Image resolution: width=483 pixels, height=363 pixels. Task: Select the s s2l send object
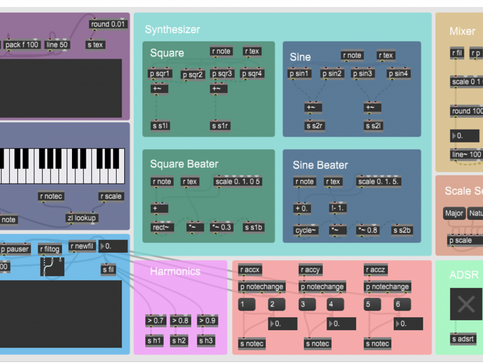click(x=373, y=126)
